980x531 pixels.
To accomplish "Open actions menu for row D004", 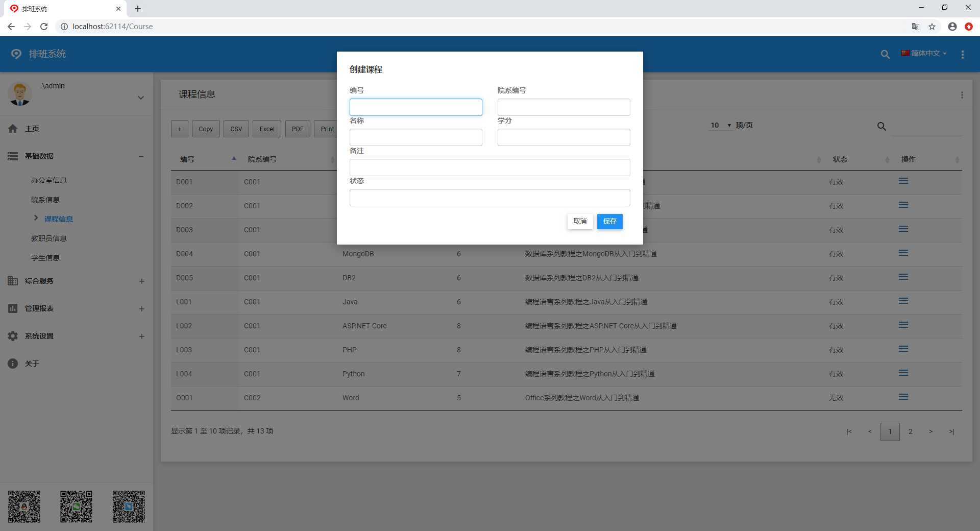I will (903, 253).
